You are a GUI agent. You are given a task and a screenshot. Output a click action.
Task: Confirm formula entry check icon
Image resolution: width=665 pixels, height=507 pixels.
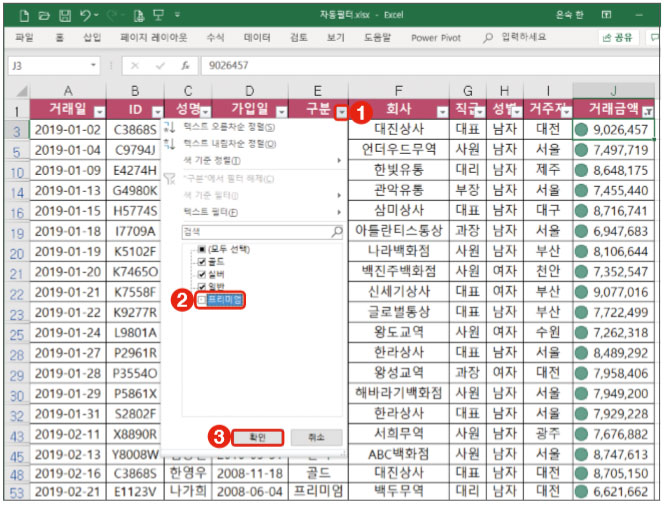tap(160, 66)
